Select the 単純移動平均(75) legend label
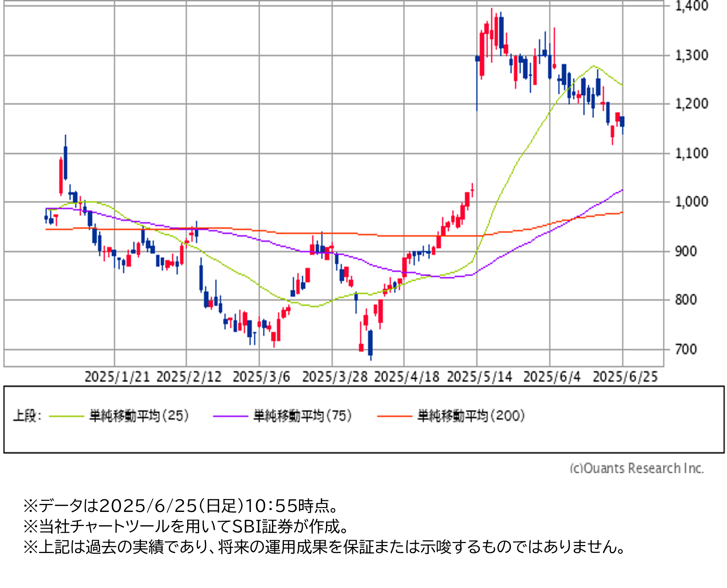This screenshot has width=727, height=588. [303, 416]
